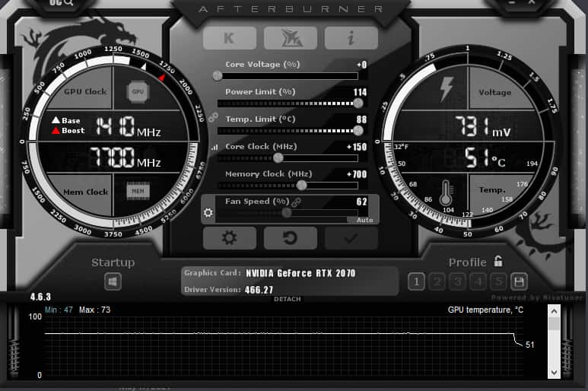The image size is (588, 391).
Task: Click the MEM chip icon in the gauge
Action: [138, 191]
